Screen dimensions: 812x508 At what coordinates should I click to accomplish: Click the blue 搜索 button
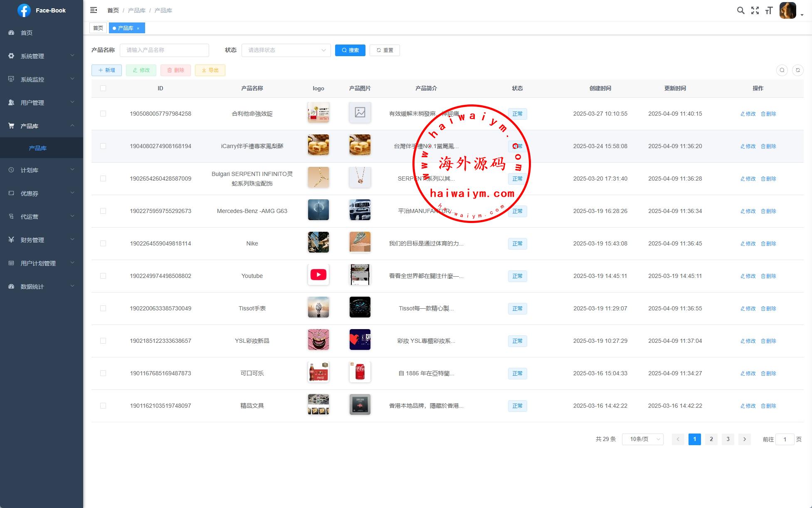(350, 50)
